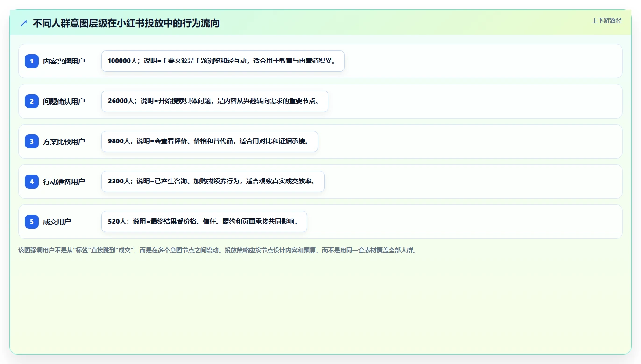
Task: Click the 100000人 description box
Action: (x=223, y=61)
